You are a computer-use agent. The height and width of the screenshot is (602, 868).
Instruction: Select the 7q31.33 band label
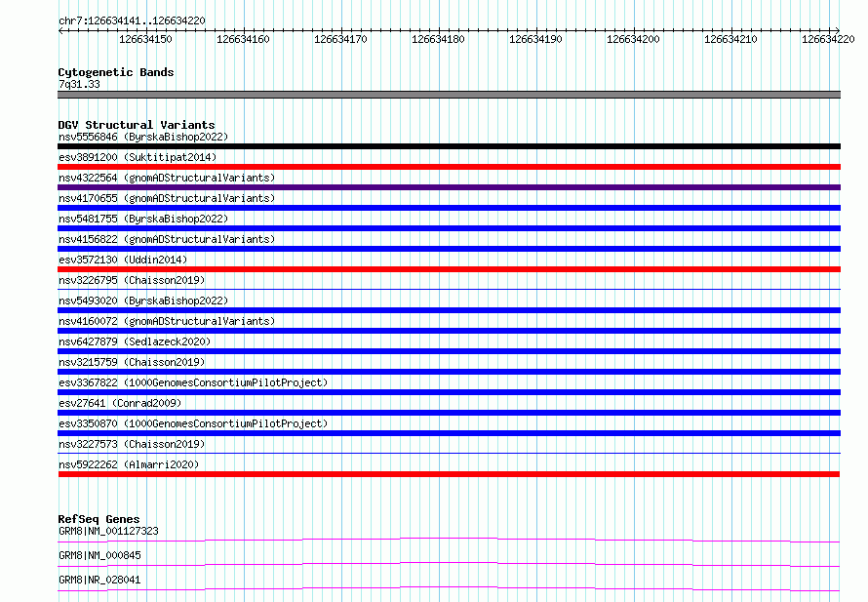(x=79, y=84)
